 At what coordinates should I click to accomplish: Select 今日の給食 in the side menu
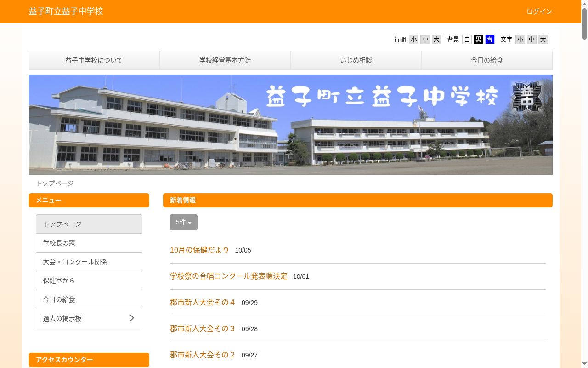click(89, 299)
